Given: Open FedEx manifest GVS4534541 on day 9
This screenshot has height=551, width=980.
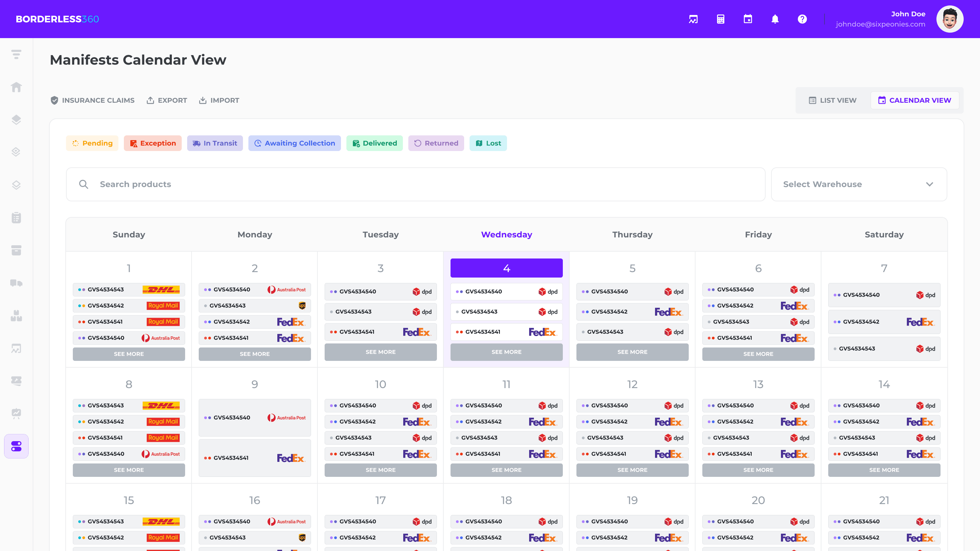Looking at the screenshot, I should [255, 458].
